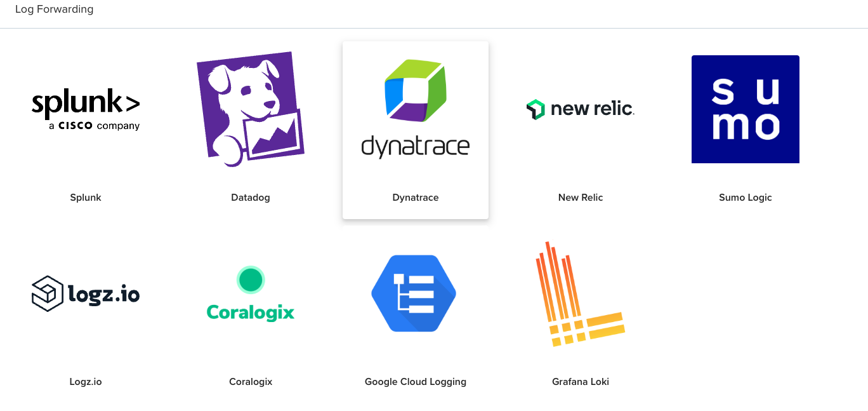Viewport: 868px width, 411px height.
Task: Select the Grafana Loki striped logo
Action: (581, 293)
